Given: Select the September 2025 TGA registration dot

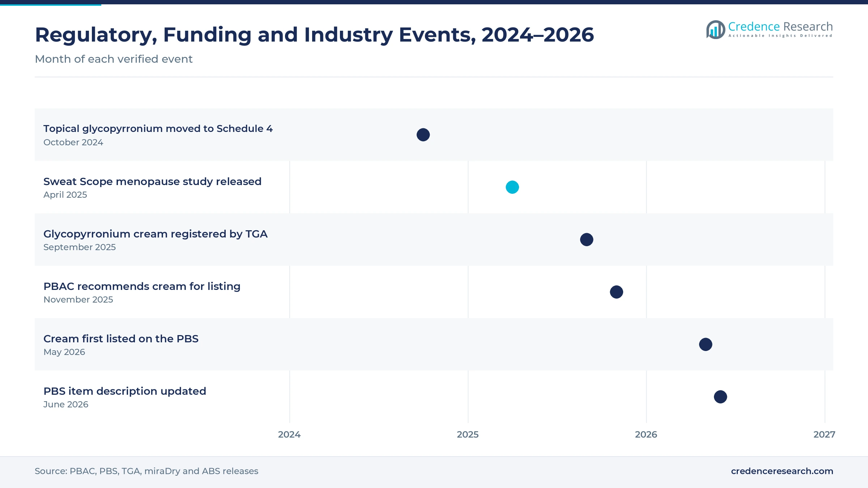Looking at the screenshot, I should [x=587, y=240].
